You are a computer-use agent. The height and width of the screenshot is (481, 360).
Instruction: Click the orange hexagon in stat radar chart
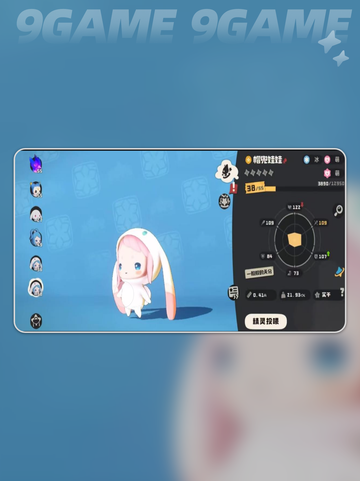294,240
